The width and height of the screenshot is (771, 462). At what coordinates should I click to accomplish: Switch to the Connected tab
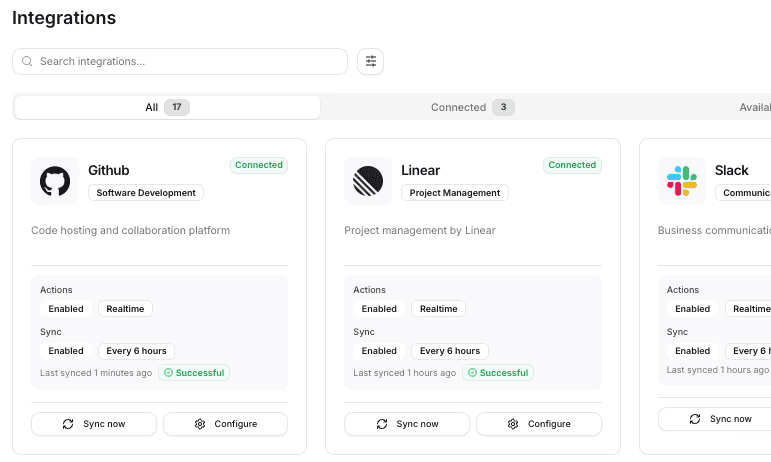(473, 107)
